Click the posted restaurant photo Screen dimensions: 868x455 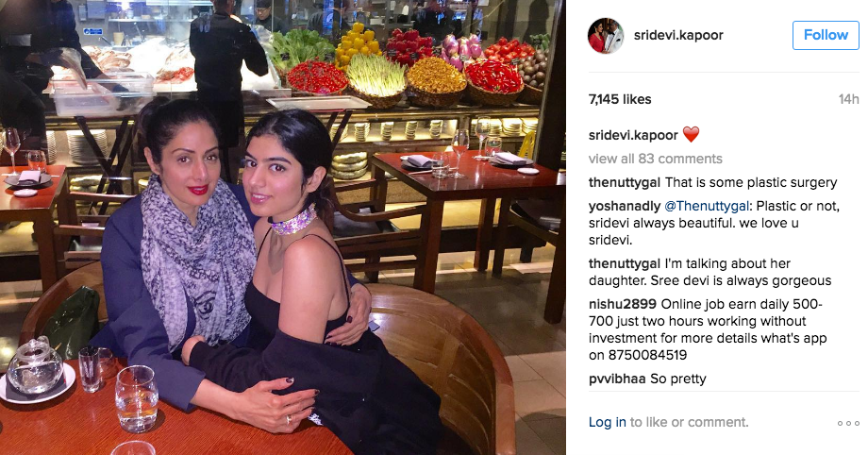click(x=283, y=227)
